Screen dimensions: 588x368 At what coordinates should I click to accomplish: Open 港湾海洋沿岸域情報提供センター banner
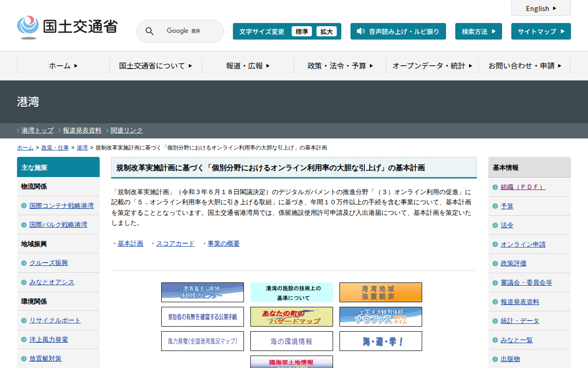pos(202,292)
